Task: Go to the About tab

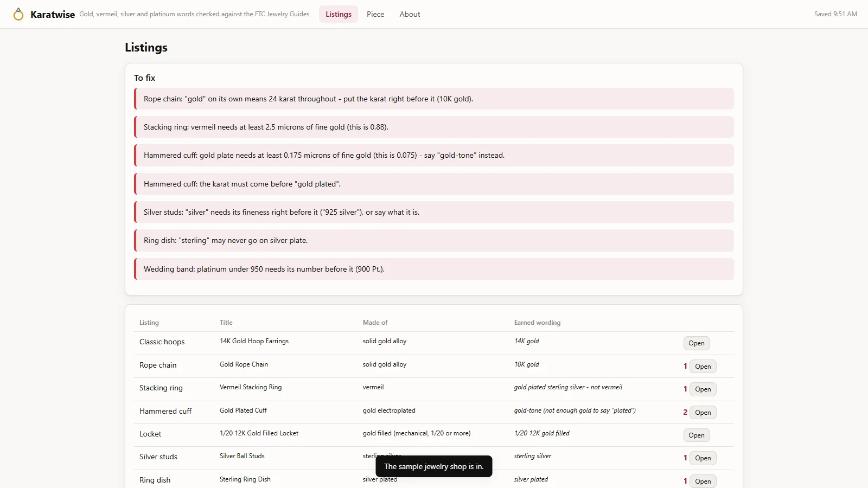Action: [410, 14]
